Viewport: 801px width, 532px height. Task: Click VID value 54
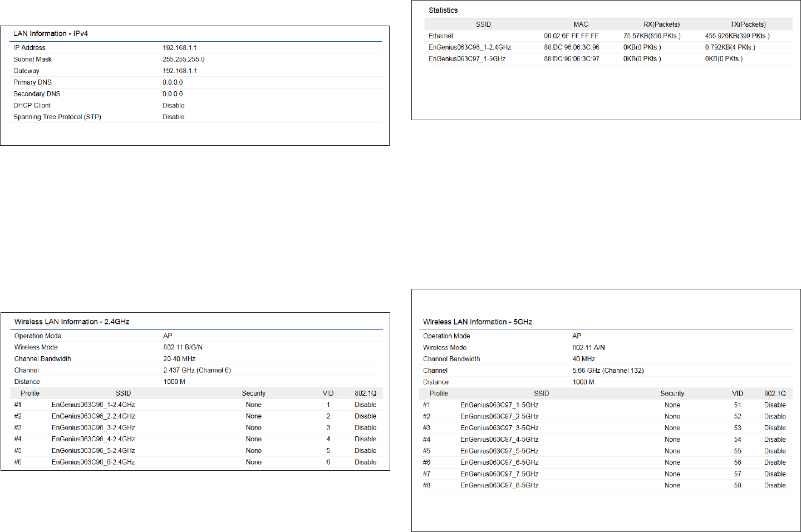click(738, 440)
